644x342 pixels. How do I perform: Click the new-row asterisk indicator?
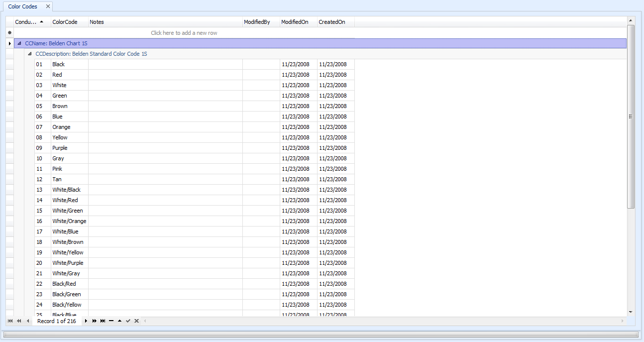(x=9, y=33)
